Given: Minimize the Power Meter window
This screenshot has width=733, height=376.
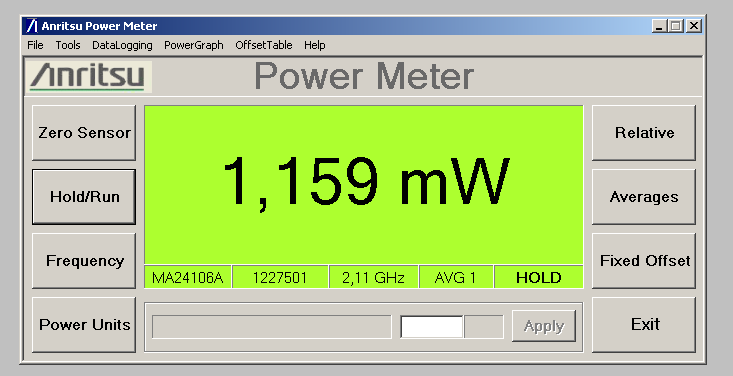Looking at the screenshot, I should [x=659, y=26].
